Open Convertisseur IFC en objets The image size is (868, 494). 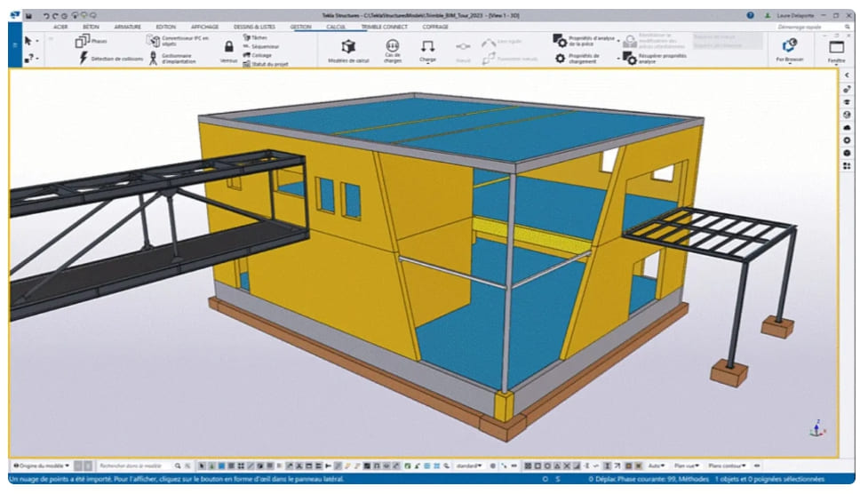(x=178, y=41)
